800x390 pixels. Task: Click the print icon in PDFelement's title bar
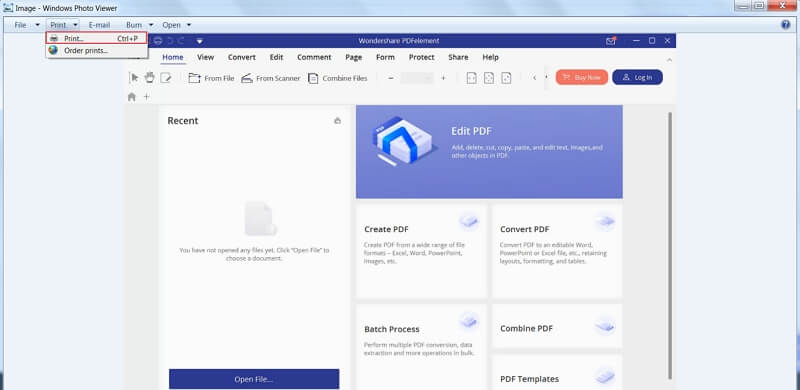158,41
